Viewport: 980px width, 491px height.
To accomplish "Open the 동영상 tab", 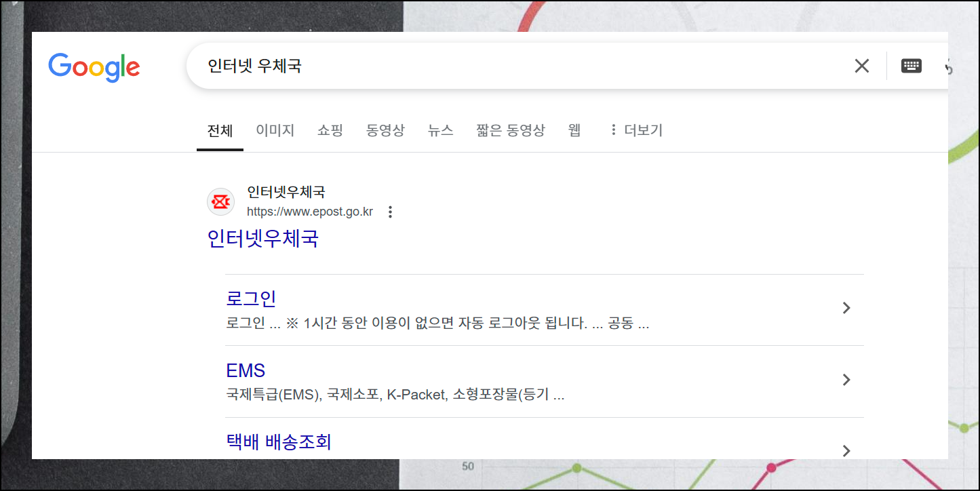I will [385, 130].
